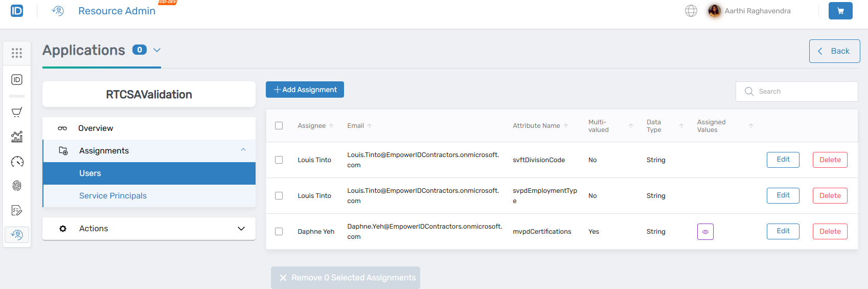Viewport: 868px width, 289px height.
Task: Go Back using the Back button
Action: click(x=834, y=51)
